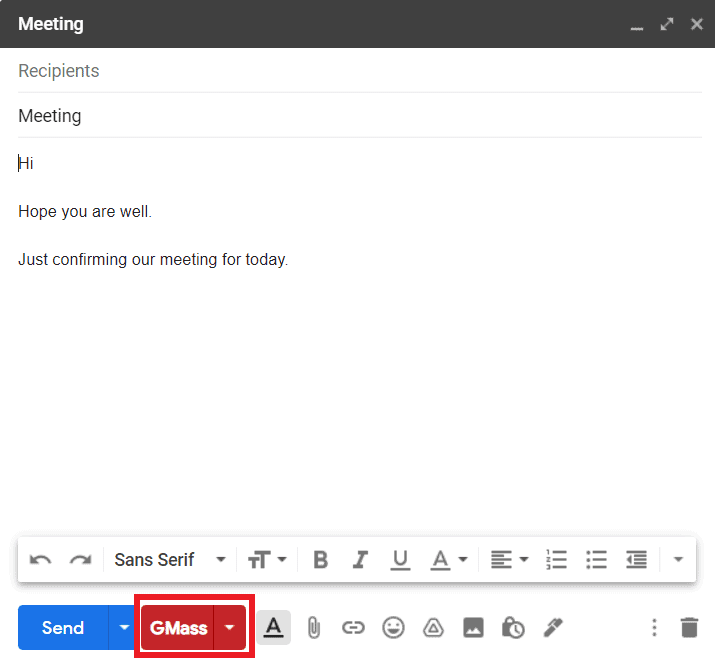This screenshot has height=662, width=715.
Task: Insert signature using pen icon
Action: (x=553, y=628)
